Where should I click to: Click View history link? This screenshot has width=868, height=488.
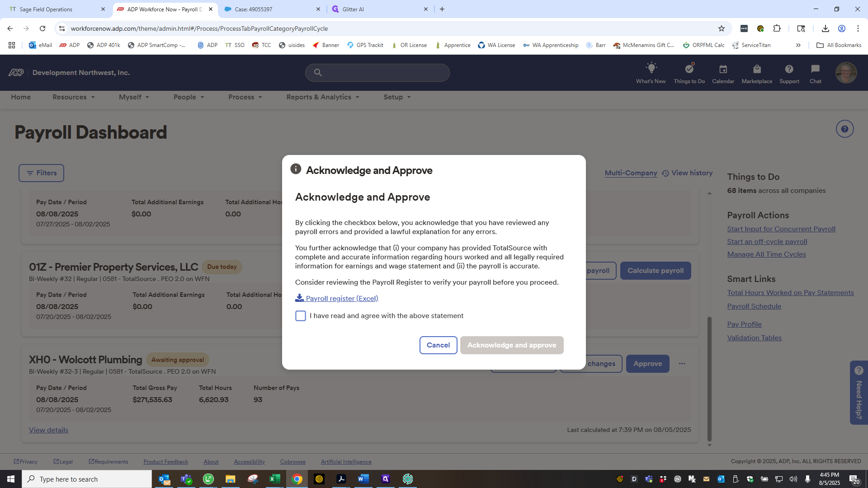687,173
